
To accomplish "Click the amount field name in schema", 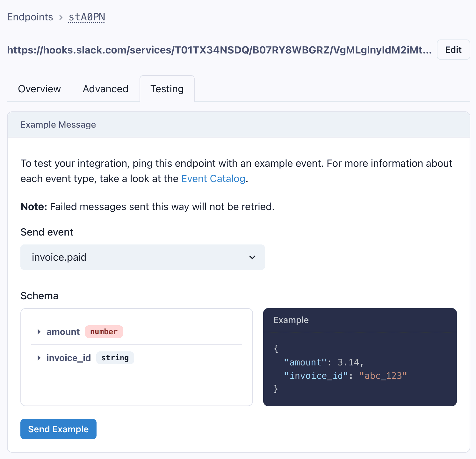I will 63,332.
